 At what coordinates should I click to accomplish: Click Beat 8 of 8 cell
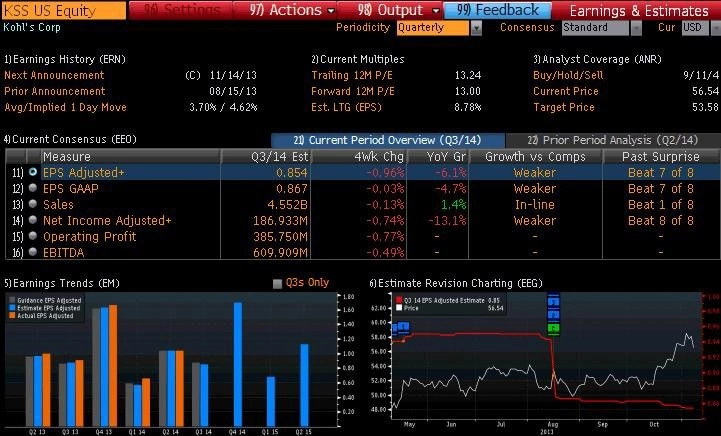tap(661, 221)
